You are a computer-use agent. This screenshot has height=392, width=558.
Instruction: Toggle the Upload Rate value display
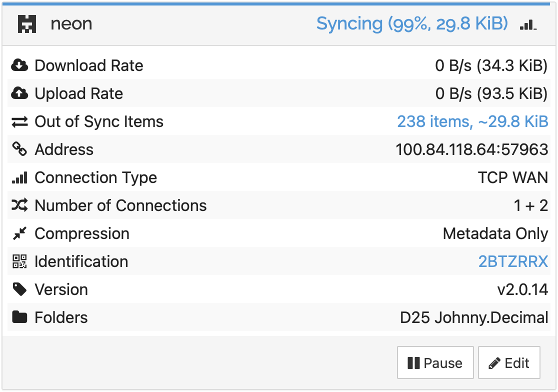coord(491,93)
